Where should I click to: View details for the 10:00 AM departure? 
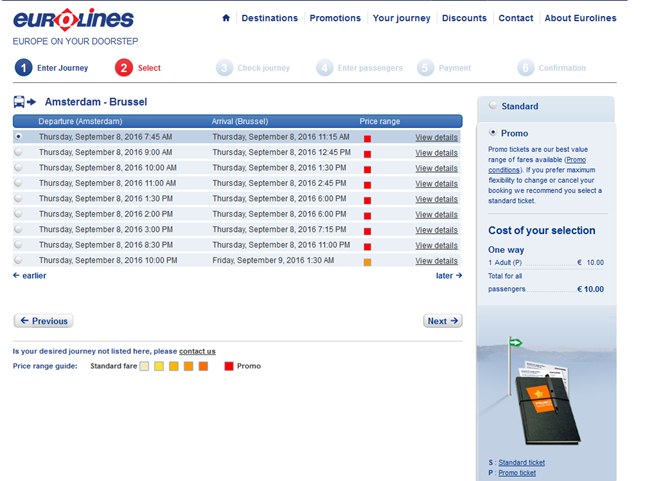(x=436, y=168)
